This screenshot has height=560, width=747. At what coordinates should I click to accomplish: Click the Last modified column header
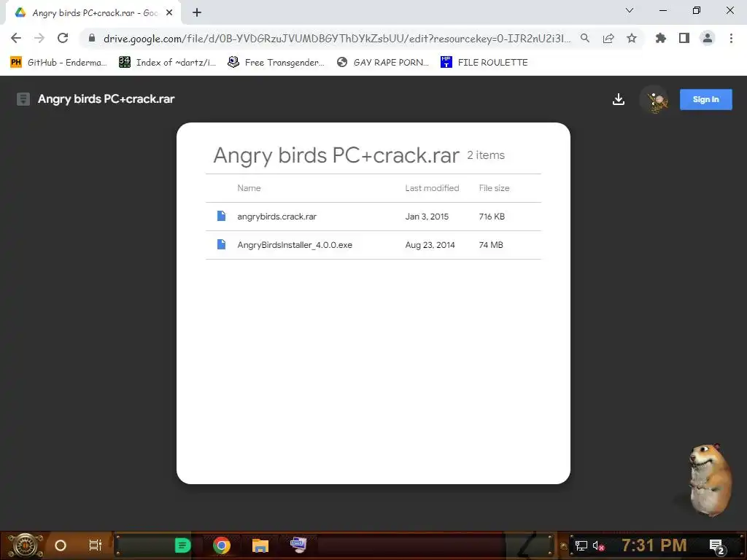pos(432,188)
